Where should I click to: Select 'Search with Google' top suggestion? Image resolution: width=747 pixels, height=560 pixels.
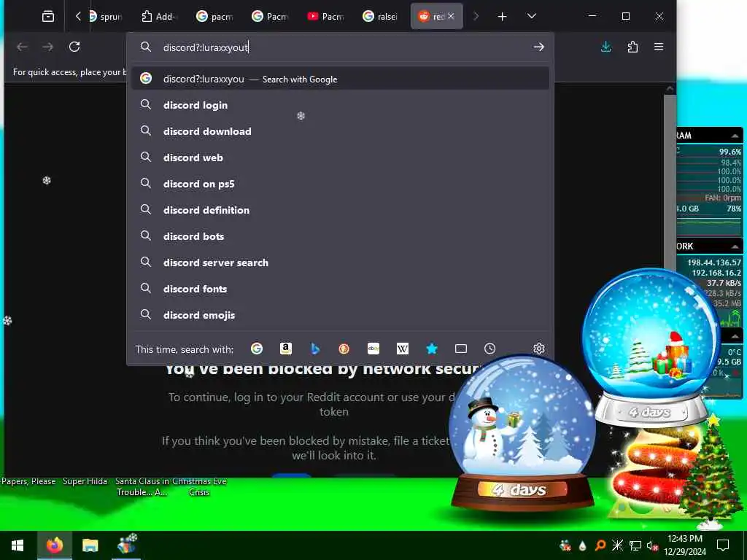[340, 79]
